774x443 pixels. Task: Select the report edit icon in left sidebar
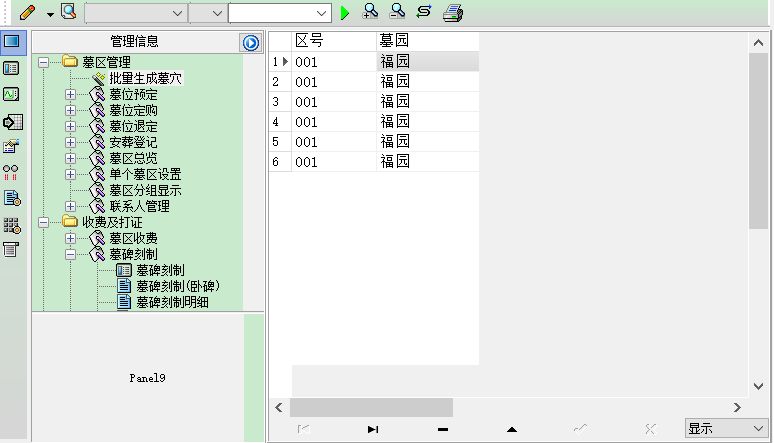click(11, 146)
